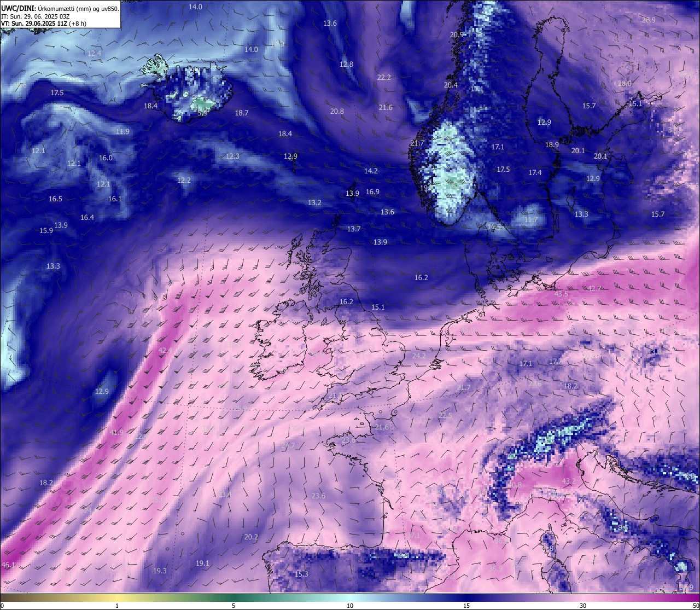The image size is (700, 610).
Task: Pick the dark green color band above the '5' label
Action: coord(234,597)
